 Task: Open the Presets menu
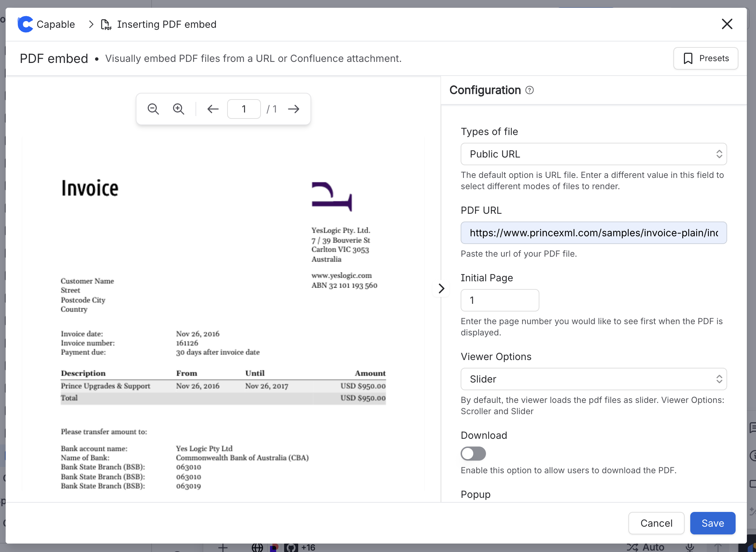tap(705, 58)
